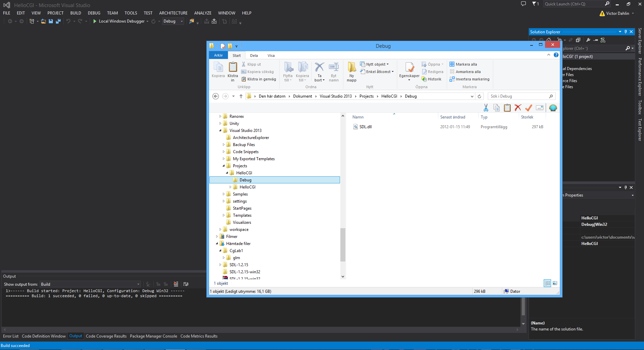
Task: Toggle pin on the Properties panel
Action: pos(625,187)
